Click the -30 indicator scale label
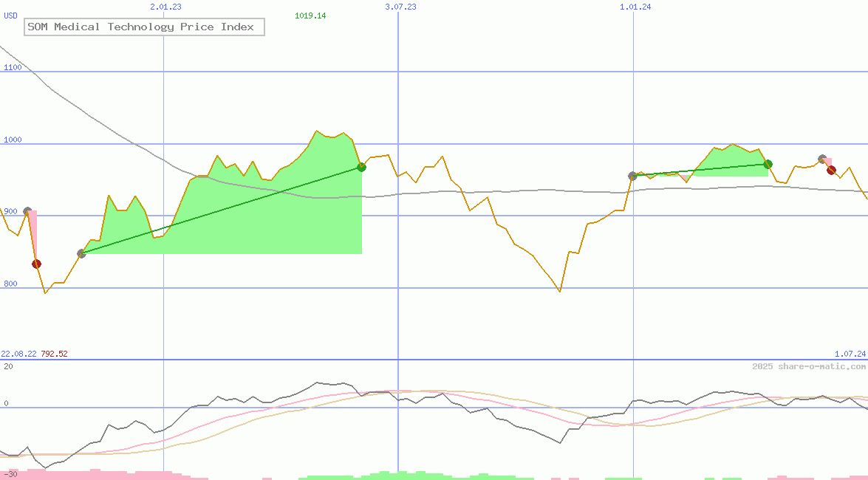Image resolution: width=868 pixels, height=480 pixels. click(10, 475)
